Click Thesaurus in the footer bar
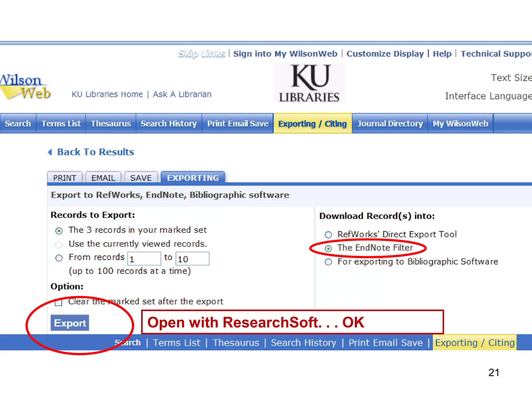 [236, 343]
